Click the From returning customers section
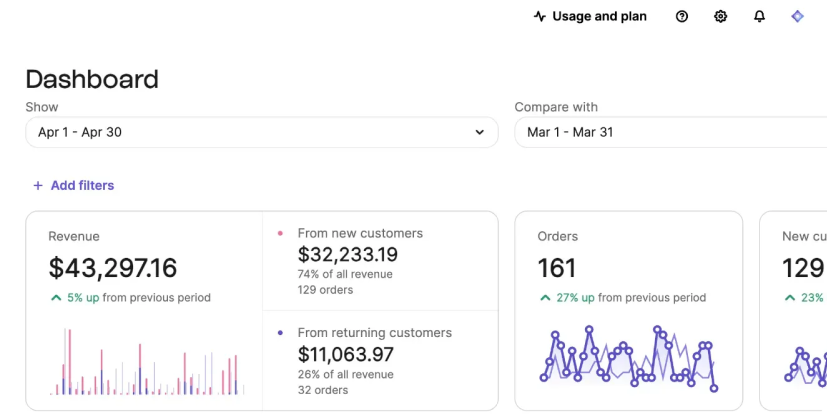Screen dimensions: 827x420 (x=380, y=360)
